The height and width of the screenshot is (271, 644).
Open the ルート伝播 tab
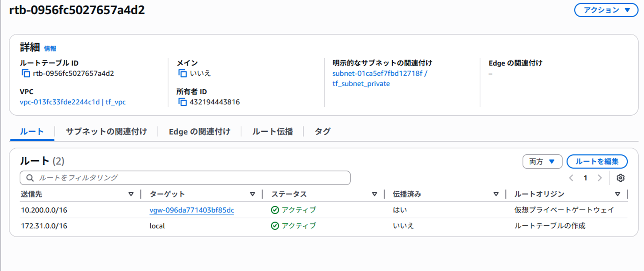272,132
